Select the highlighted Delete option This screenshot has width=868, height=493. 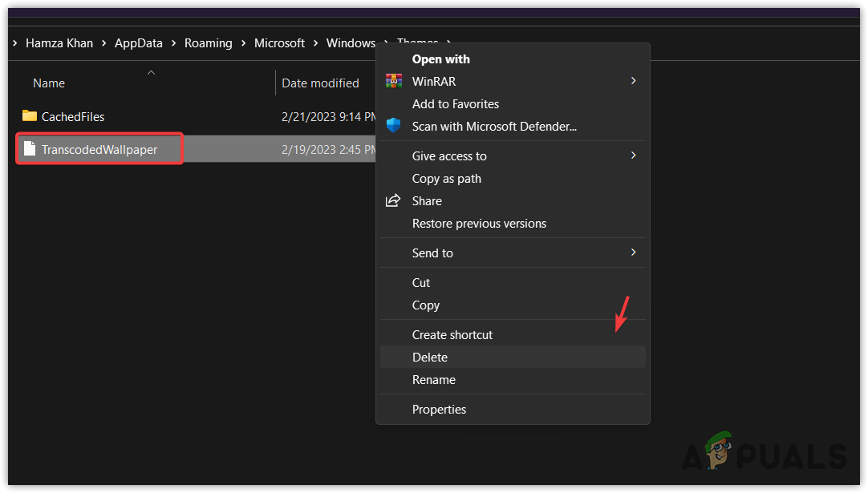click(x=429, y=357)
